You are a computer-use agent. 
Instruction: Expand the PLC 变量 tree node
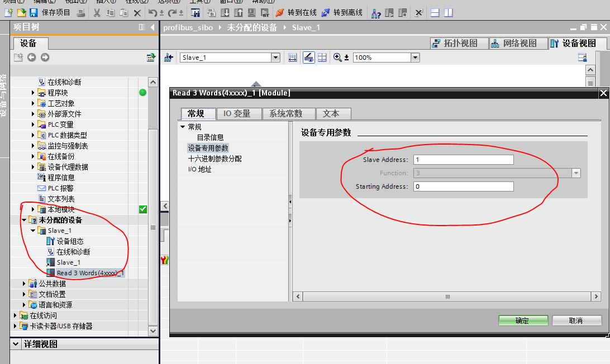33,124
